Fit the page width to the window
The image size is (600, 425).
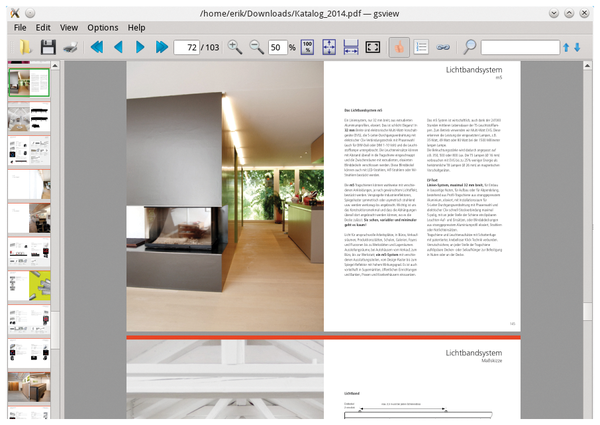pyautogui.click(x=351, y=47)
